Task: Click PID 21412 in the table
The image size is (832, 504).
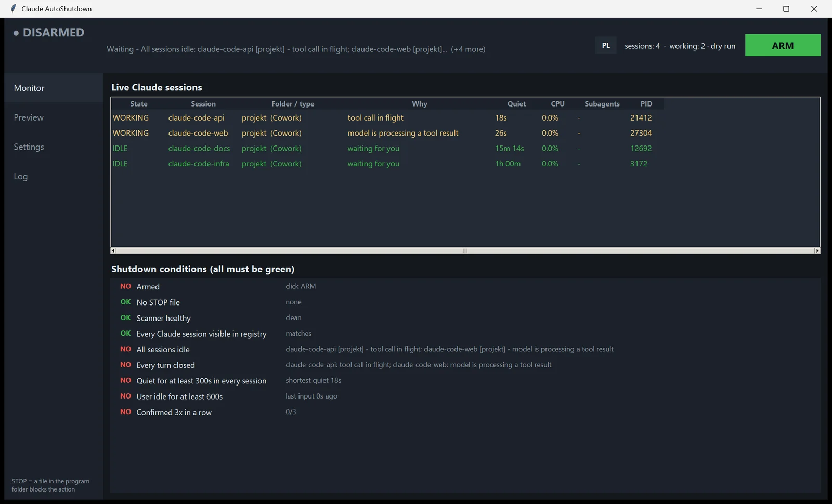Action: [641, 118]
